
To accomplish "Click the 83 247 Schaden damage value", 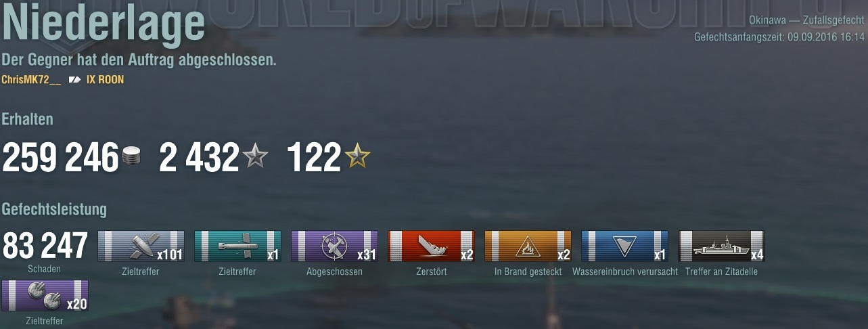I will (x=45, y=246).
